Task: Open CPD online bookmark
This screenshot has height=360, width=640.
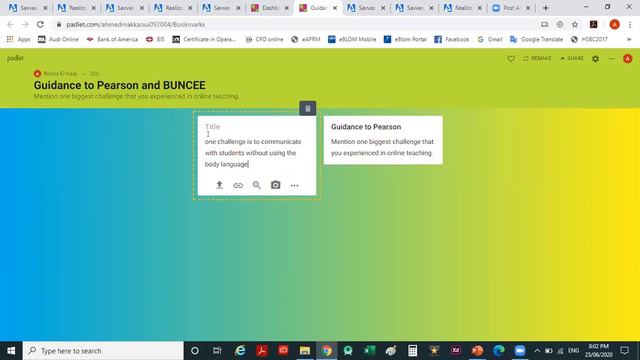Action: click(264, 39)
